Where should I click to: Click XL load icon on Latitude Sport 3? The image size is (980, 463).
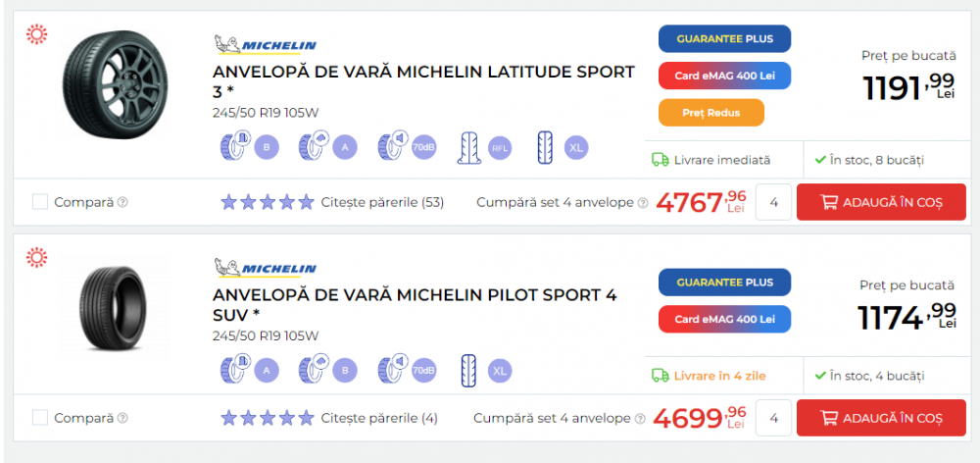(x=548, y=148)
